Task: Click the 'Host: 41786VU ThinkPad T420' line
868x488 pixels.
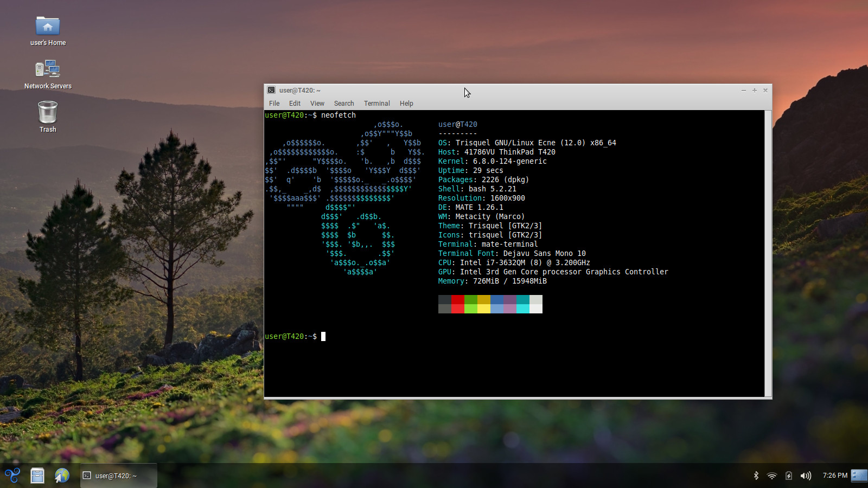Action: tap(497, 152)
